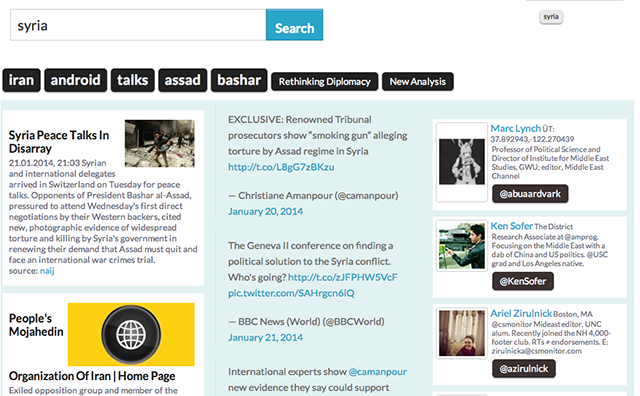Click the search input field containing syria
The width and height of the screenshot is (640, 396).
coord(138,25)
